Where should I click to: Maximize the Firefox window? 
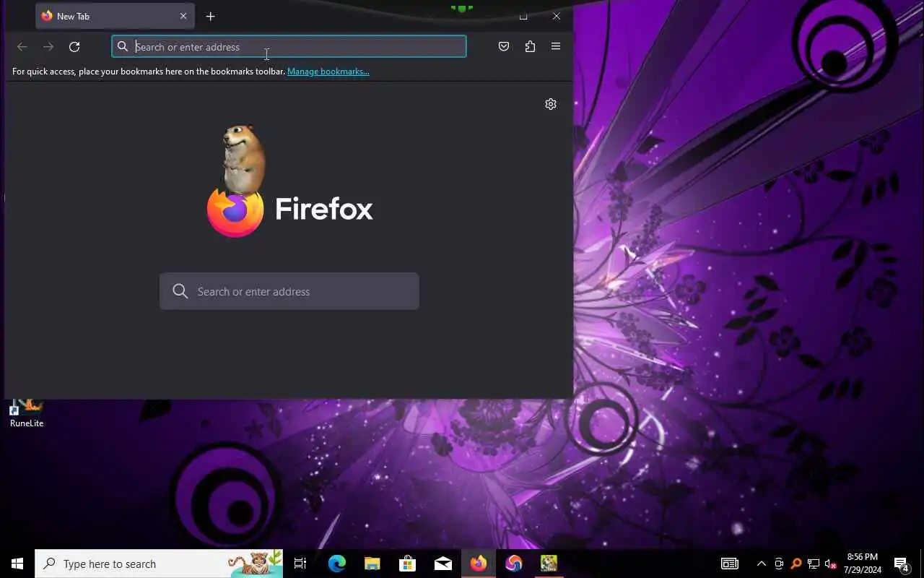pyautogui.click(x=523, y=16)
